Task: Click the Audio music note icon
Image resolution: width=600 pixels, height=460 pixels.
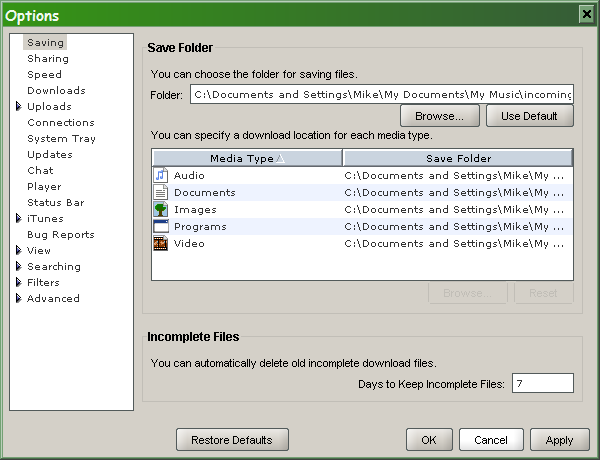Action: 160,175
